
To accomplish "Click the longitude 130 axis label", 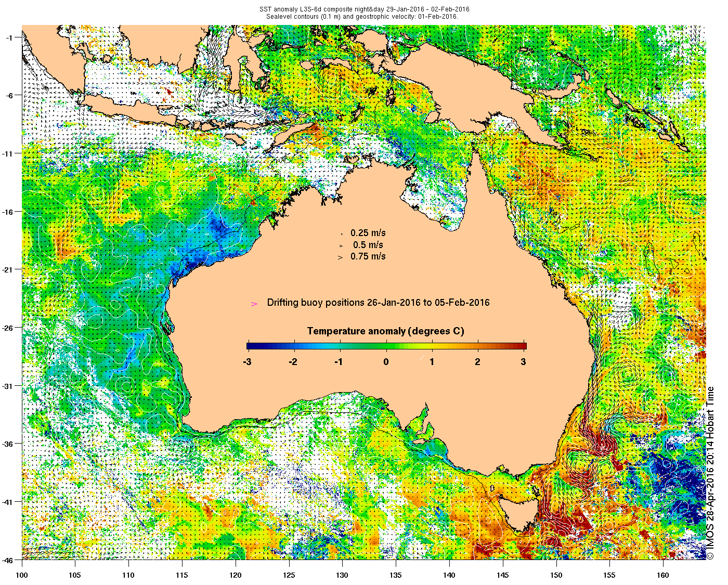I will [342, 575].
